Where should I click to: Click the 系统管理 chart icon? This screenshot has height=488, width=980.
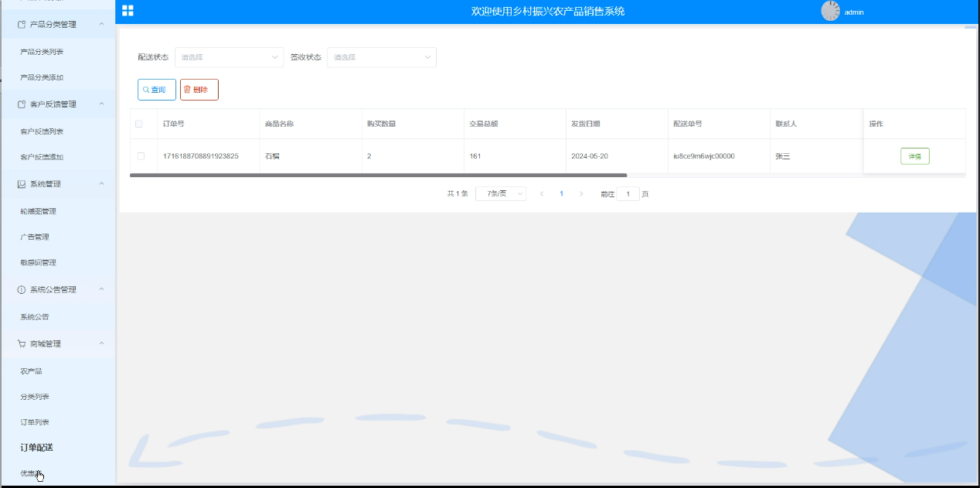point(22,184)
